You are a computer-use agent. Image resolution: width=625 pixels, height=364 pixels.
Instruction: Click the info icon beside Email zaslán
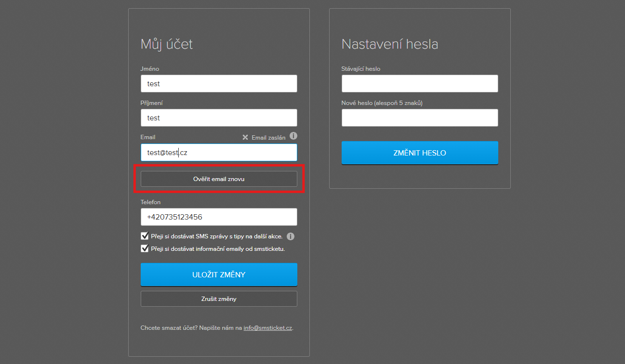[x=293, y=136]
